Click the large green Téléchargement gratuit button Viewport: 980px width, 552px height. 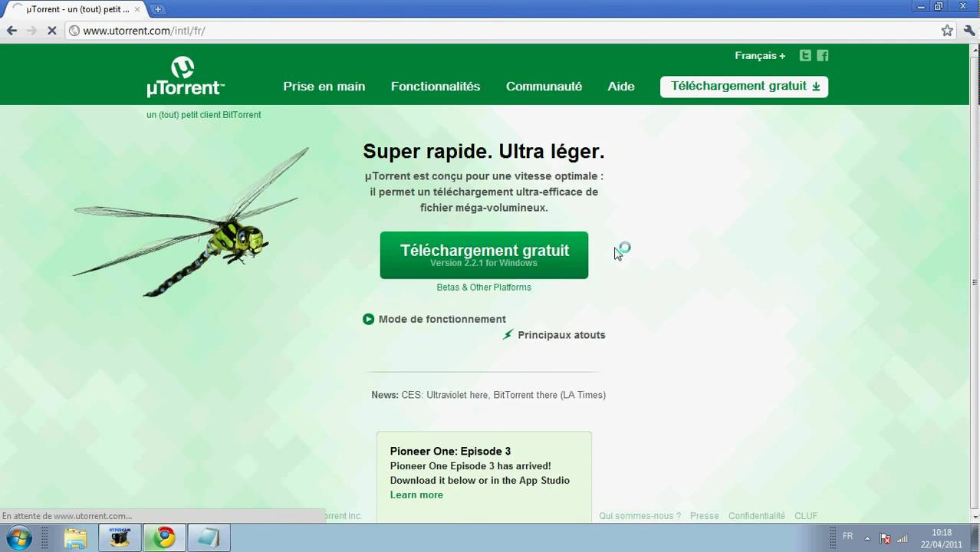(484, 255)
